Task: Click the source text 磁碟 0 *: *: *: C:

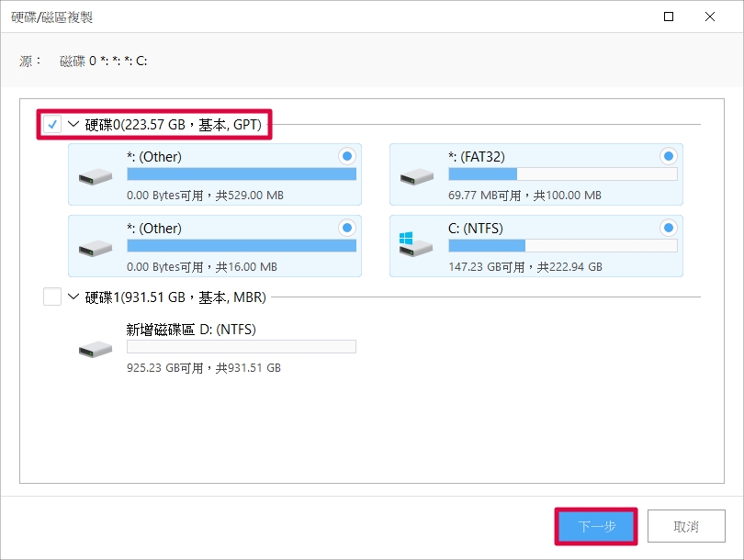Action: 104,62
